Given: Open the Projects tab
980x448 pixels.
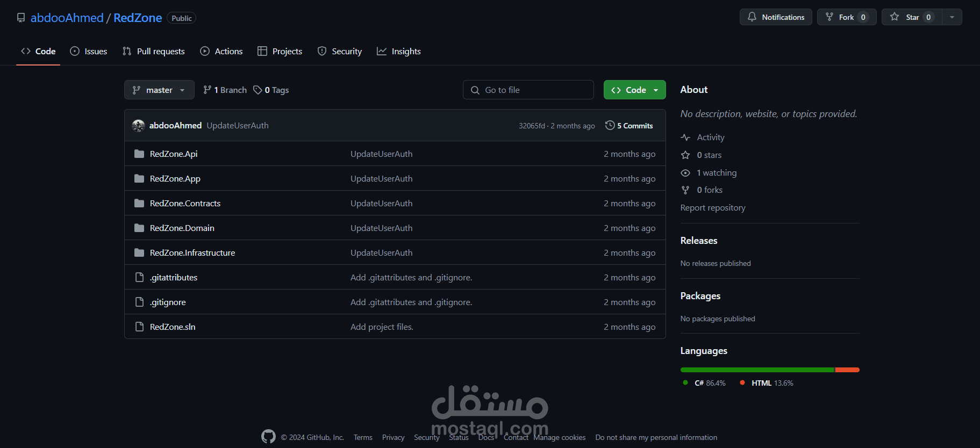Looking at the screenshot, I should pyautogui.click(x=280, y=51).
